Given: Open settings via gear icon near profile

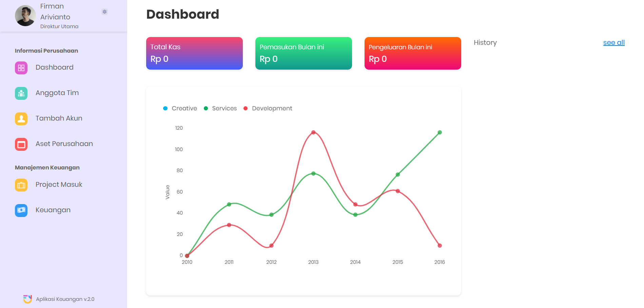Looking at the screenshot, I should coord(104,12).
